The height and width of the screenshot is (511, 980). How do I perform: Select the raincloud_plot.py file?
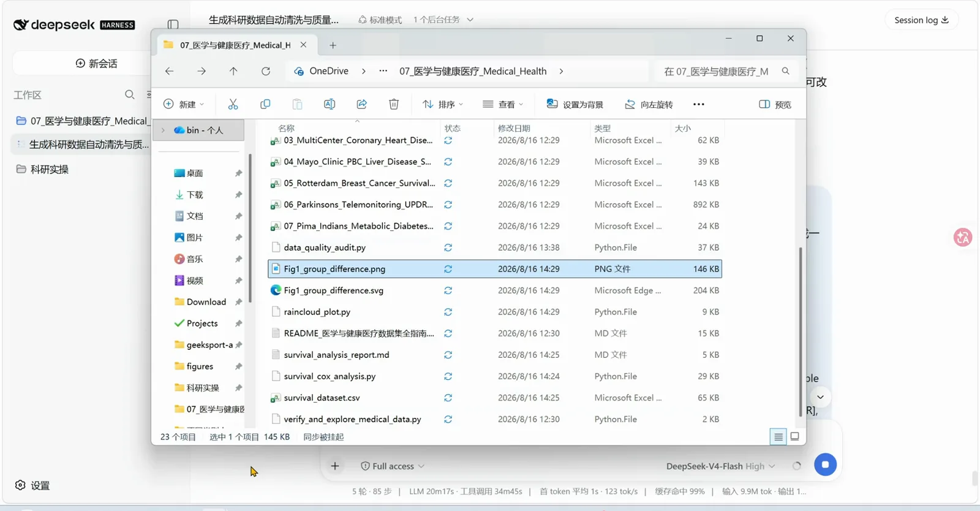pyautogui.click(x=494, y=312)
